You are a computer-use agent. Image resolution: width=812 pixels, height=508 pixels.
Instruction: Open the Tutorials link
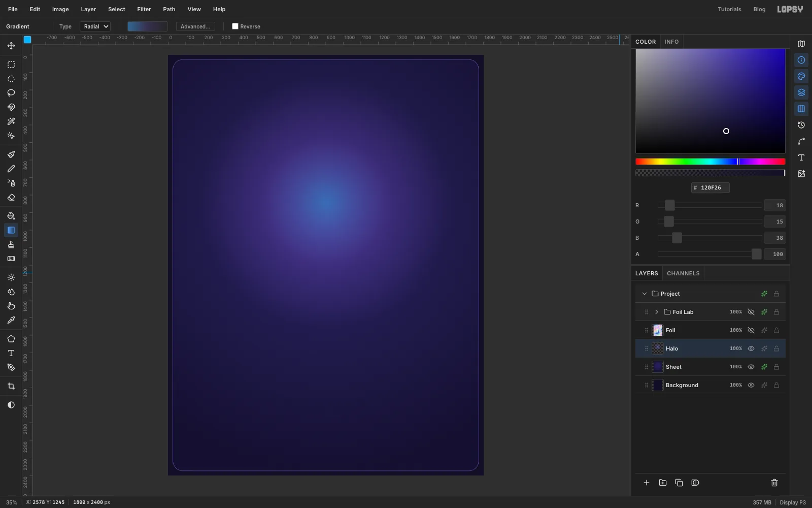(x=729, y=9)
